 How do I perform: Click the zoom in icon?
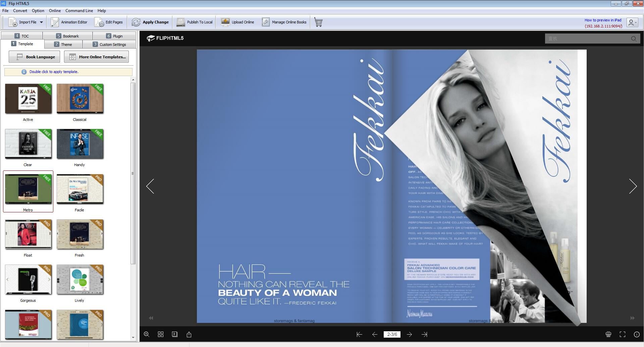147,334
